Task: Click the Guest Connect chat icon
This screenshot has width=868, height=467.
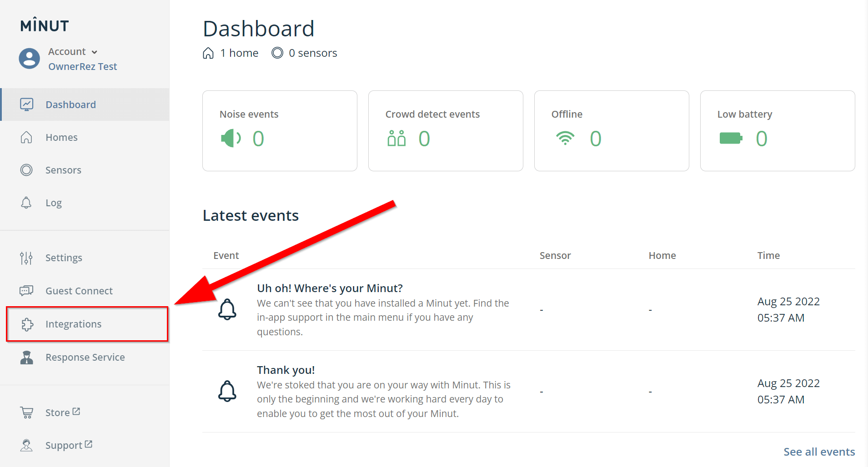Action: tap(26, 291)
